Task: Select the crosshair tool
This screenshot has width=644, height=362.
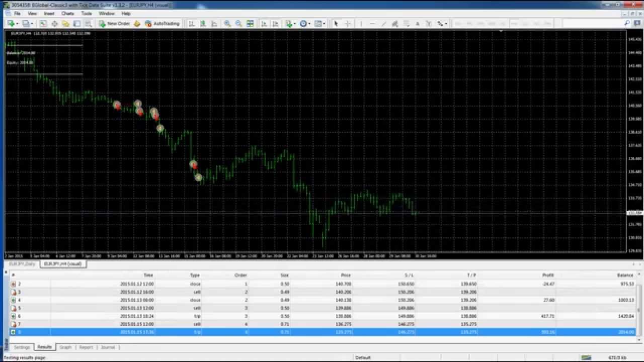Action: (x=348, y=24)
